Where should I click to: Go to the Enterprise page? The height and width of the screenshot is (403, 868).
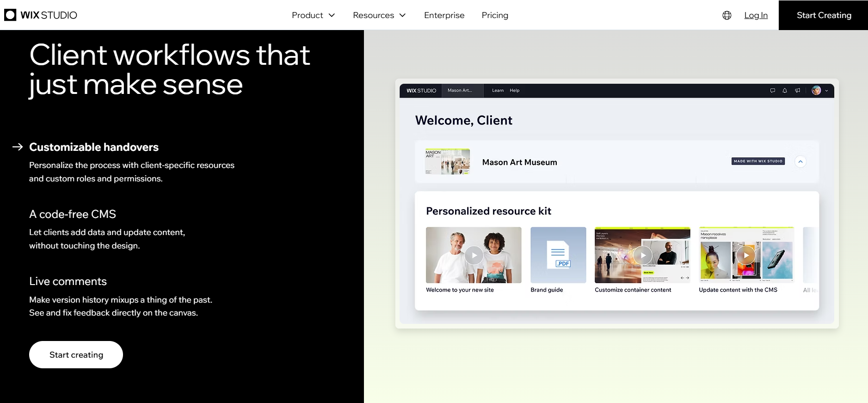click(x=444, y=15)
